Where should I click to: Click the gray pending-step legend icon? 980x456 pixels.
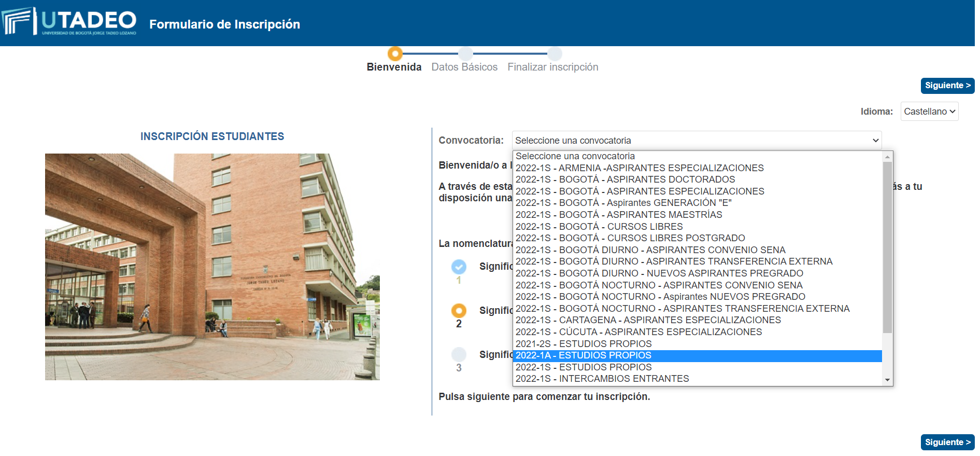459,355
